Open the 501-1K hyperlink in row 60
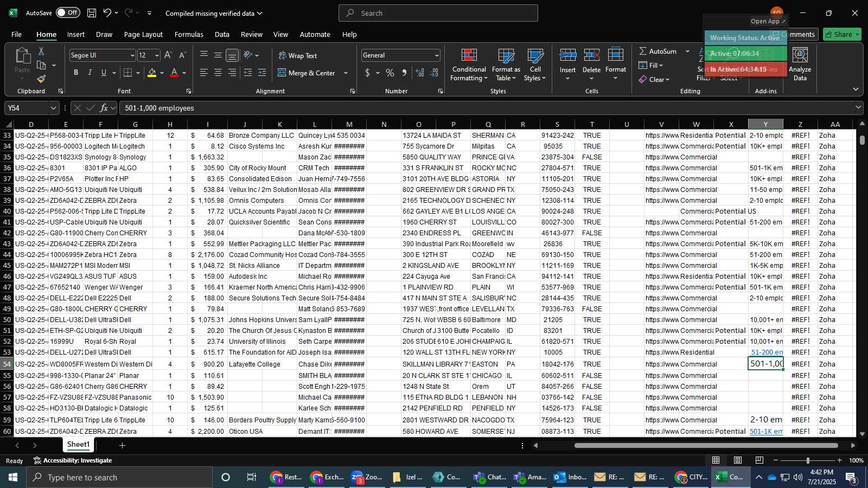 click(766, 431)
